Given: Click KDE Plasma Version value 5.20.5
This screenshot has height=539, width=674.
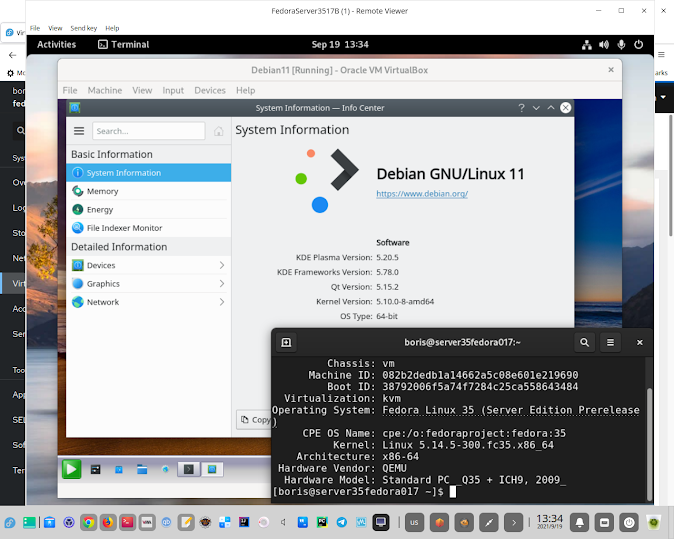Looking at the screenshot, I should click(x=387, y=257).
